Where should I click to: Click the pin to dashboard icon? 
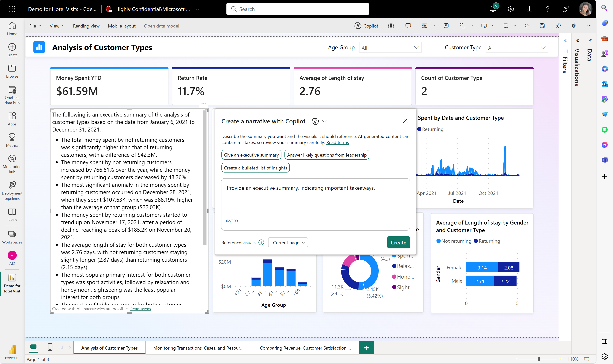pyautogui.click(x=558, y=26)
